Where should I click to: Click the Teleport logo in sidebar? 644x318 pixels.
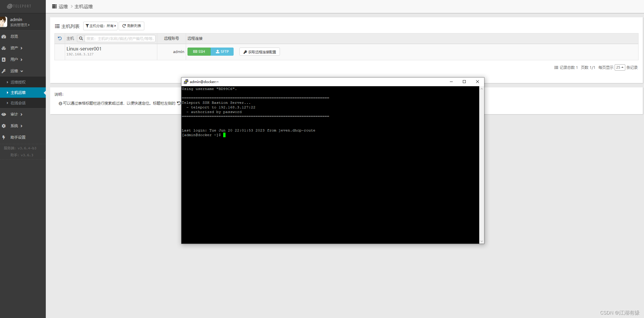[x=19, y=6]
